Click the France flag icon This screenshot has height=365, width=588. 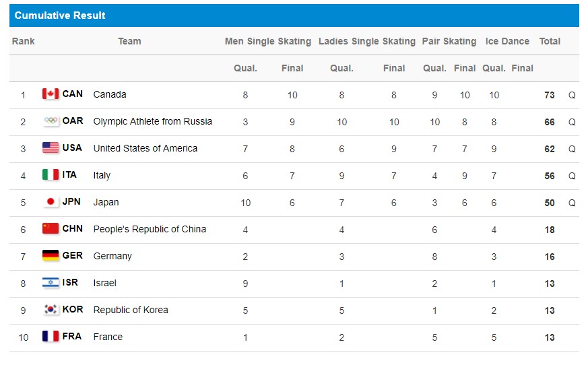(x=51, y=337)
